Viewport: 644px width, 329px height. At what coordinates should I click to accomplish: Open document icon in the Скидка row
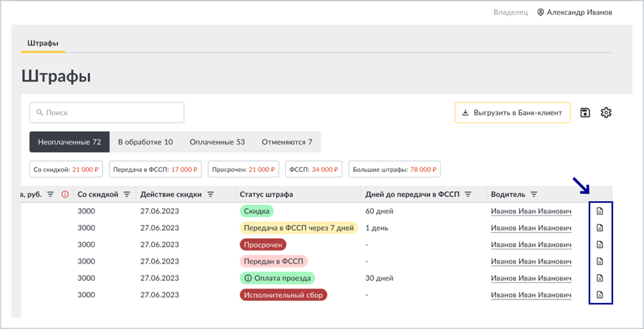click(600, 211)
